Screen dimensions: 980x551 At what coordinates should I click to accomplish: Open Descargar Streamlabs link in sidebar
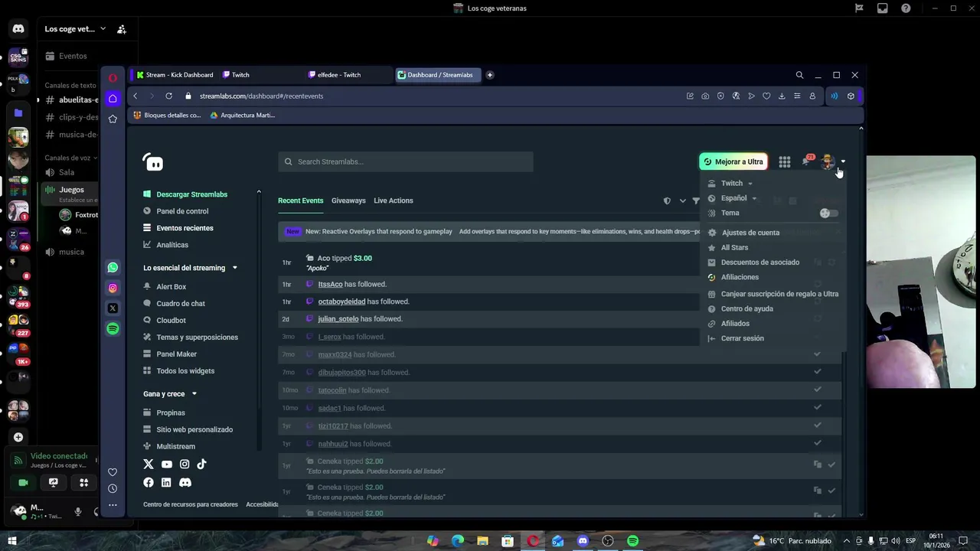pos(192,194)
